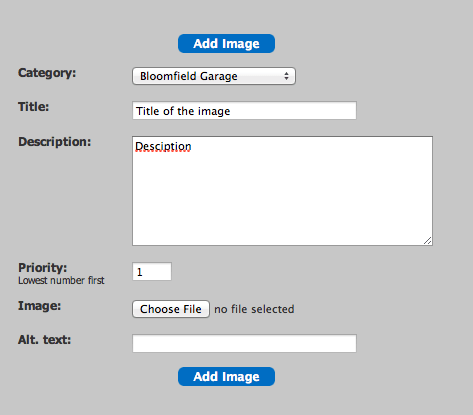Click the up-down arrows on the Category selector
473x415 pixels.
coord(286,76)
